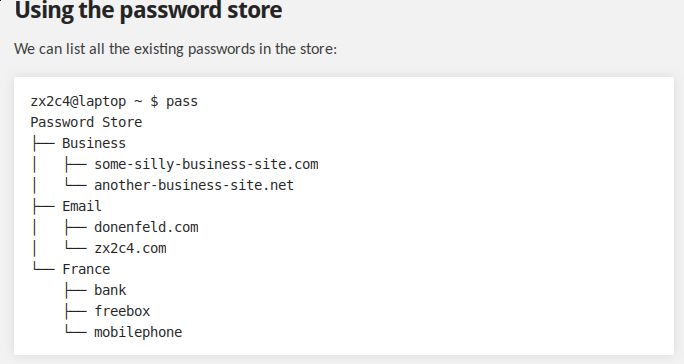Select the mobilephone entry
Viewport: 684px width, 364px height.
coord(138,332)
